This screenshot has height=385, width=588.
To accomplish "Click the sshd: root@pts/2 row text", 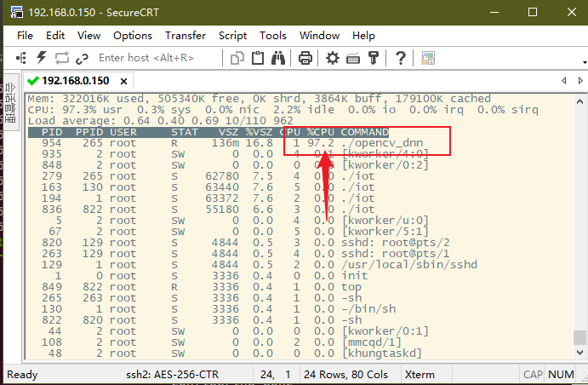I will click(396, 243).
